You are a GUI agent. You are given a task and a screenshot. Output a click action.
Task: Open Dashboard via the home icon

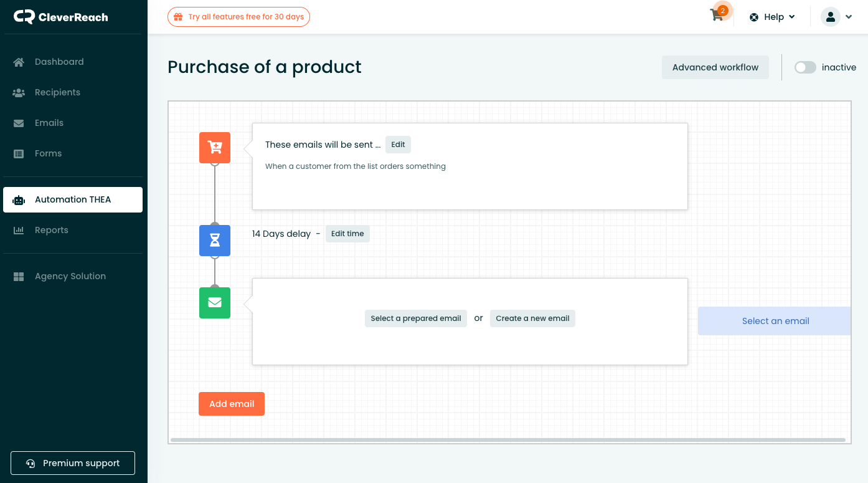click(19, 61)
